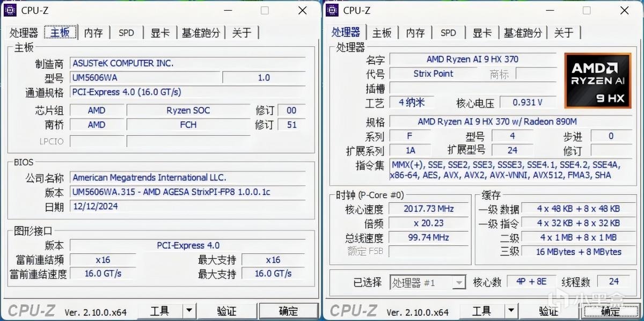The height and width of the screenshot is (321, 644).
Task: Click 工具 button in left window
Action: (x=160, y=311)
